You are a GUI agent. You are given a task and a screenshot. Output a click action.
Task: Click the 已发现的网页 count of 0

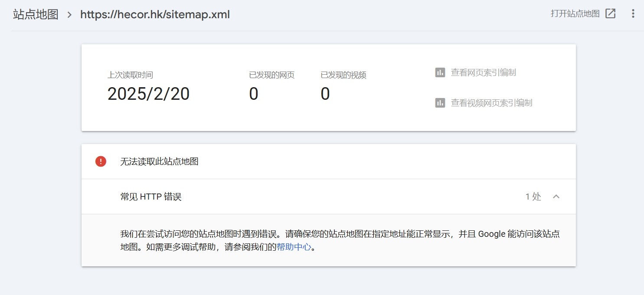253,93
